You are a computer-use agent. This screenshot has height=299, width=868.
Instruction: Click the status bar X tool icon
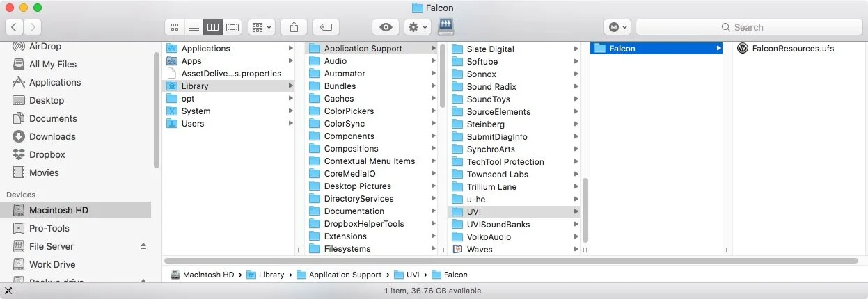click(8, 291)
